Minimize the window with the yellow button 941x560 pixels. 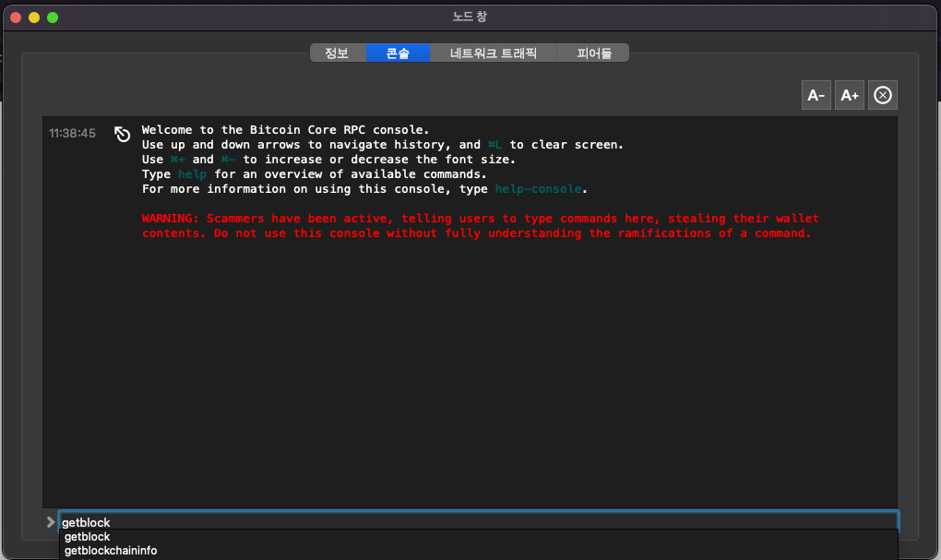[34, 18]
